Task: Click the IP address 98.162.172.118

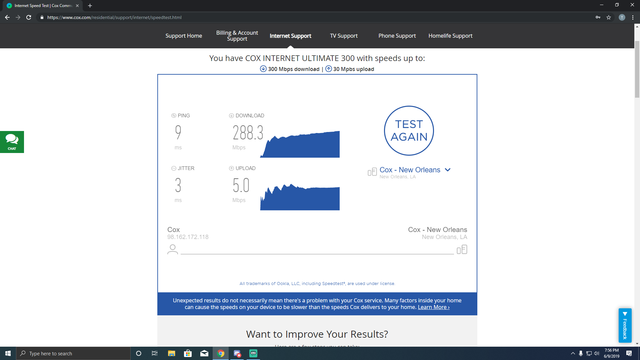Action: click(188, 237)
